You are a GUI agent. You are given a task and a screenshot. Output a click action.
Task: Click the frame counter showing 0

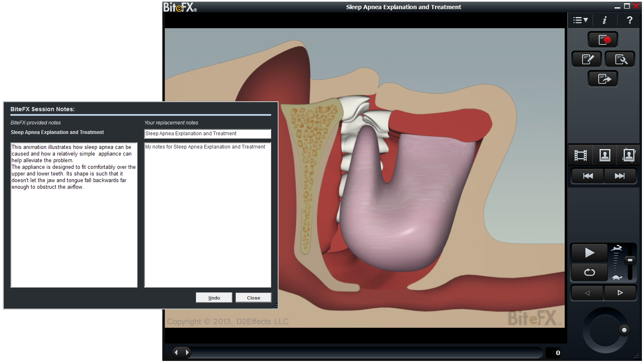(553, 353)
